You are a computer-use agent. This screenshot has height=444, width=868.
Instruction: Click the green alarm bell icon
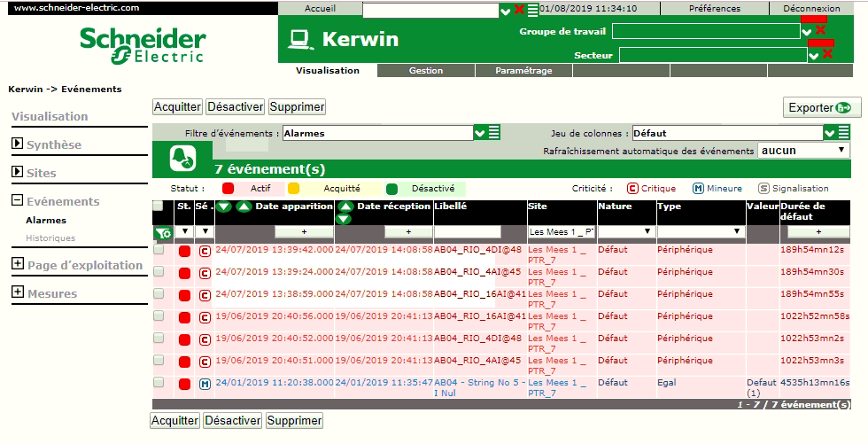tap(183, 159)
